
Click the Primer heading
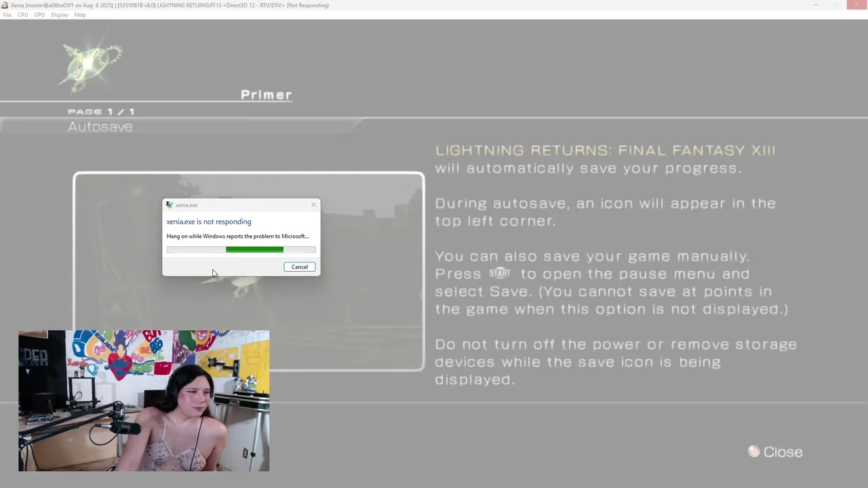(x=267, y=95)
